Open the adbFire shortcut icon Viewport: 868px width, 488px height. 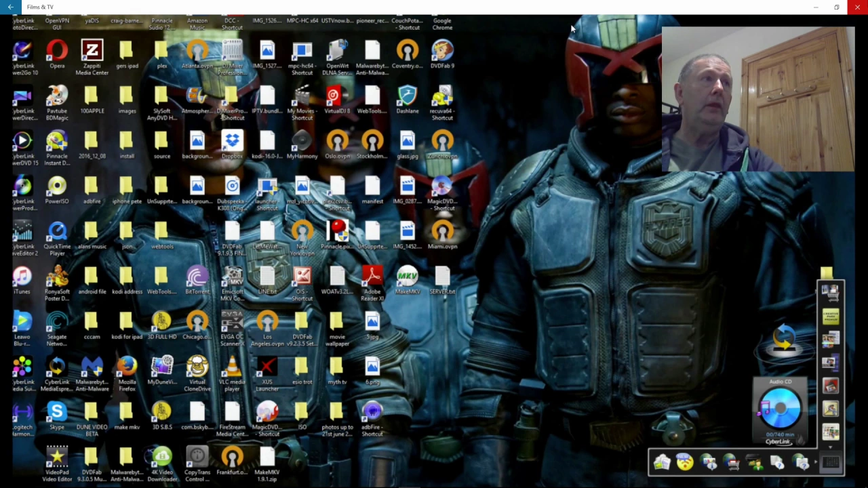(372, 418)
